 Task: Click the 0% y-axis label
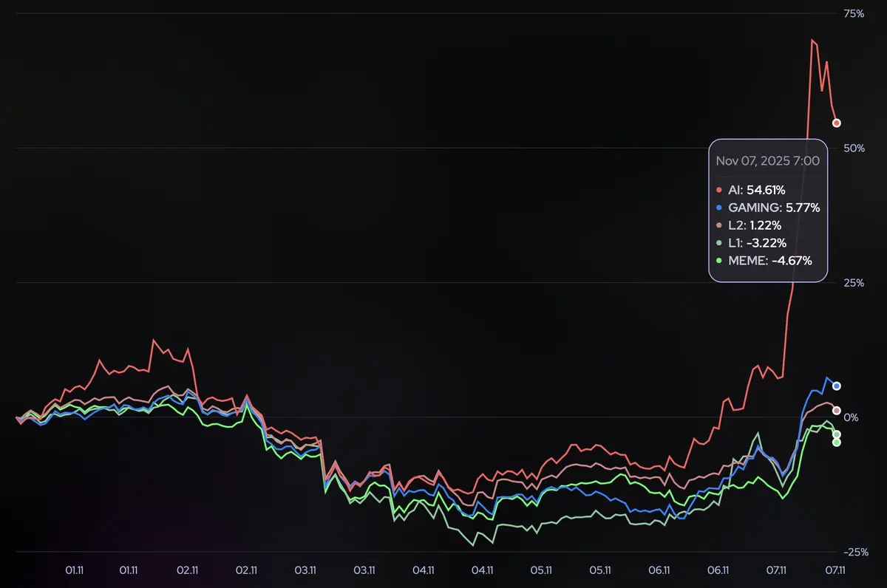click(x=852, y=417)
